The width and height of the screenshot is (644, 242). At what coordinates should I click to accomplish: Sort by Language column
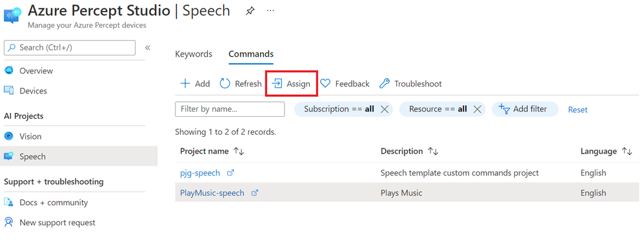click(606, 151)
